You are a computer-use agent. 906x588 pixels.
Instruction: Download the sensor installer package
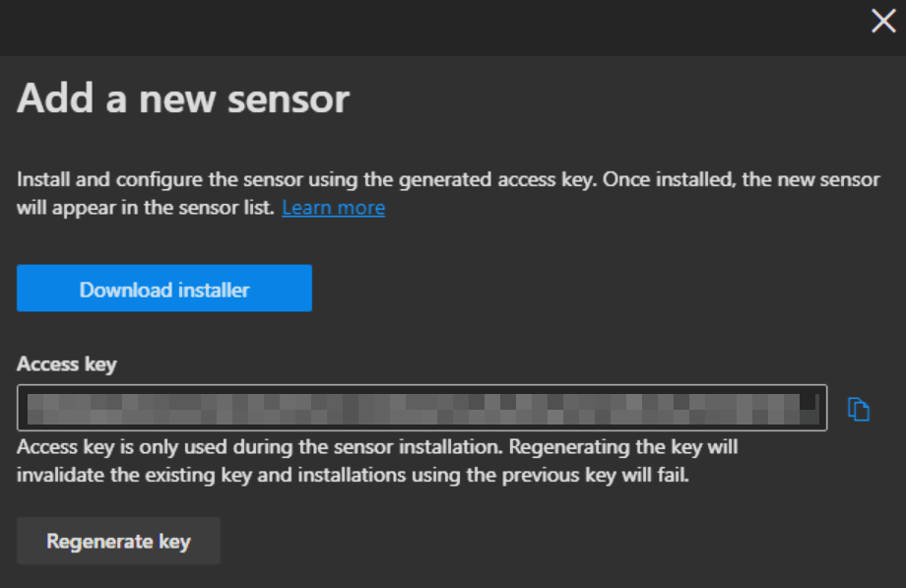164,289
